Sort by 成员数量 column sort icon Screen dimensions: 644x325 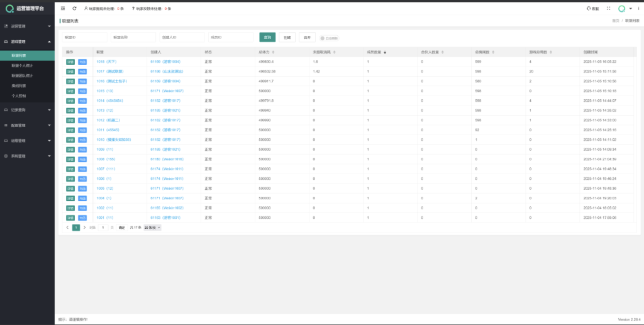[x=385, y=52]
